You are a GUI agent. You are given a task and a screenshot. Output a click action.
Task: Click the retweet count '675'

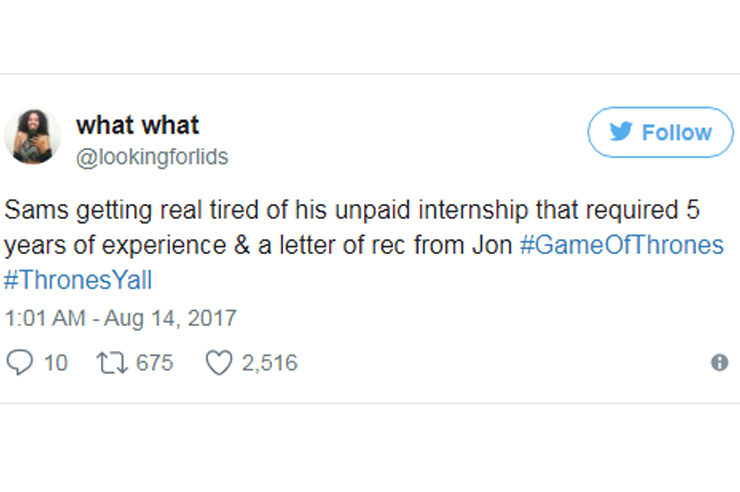coord(154,363)
